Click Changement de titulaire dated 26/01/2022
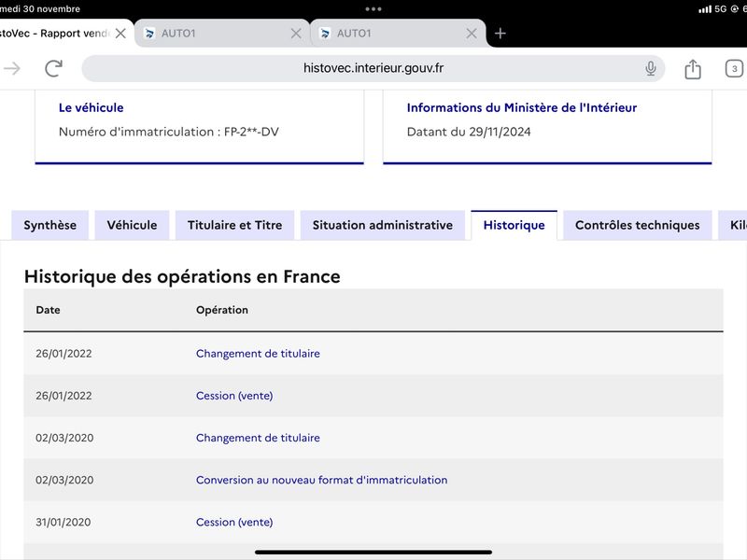Viewport: 747px width, 560px height. [258, 354]
